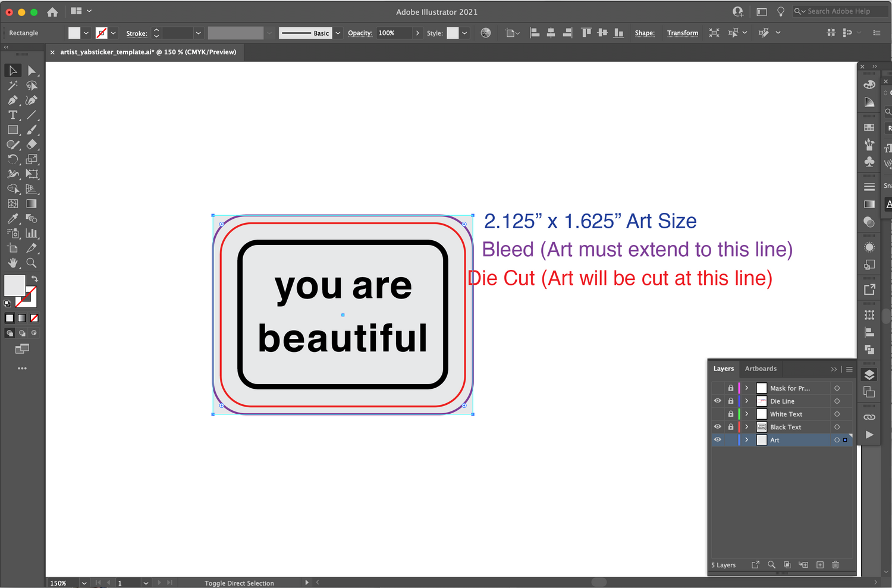This screenshot has height=588, width=892.
Task: Select the Hand tool
Action: coord(12,263)
